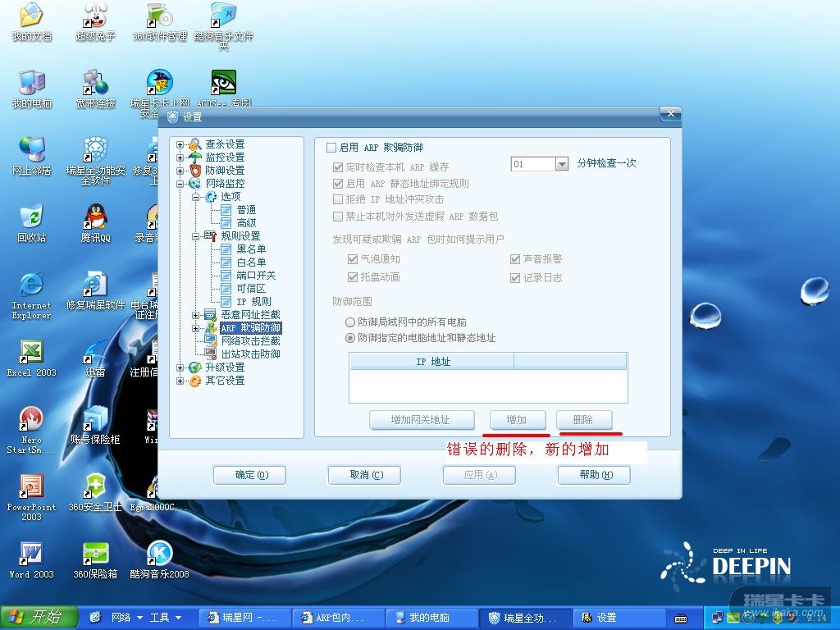This screenshot has width=840, height=630.
Task: Switch to 我的电脑 taskbar window
Action: click(x=430, y=619)
